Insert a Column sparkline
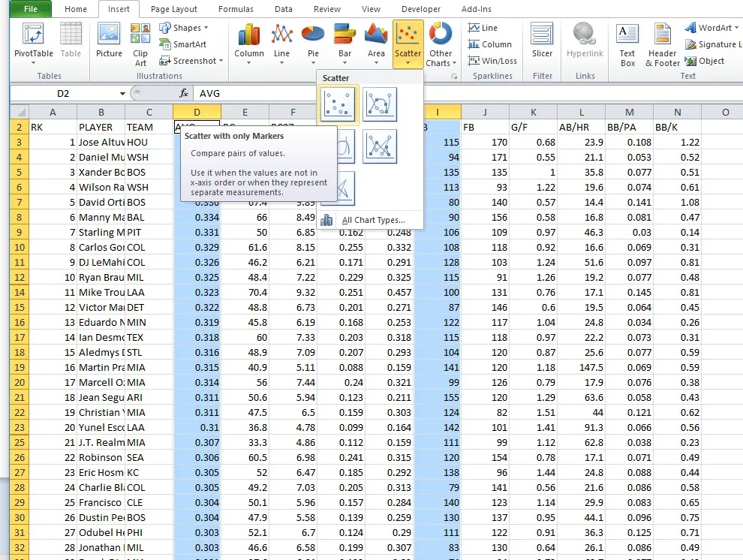743x560 pixels. [489, 44]
